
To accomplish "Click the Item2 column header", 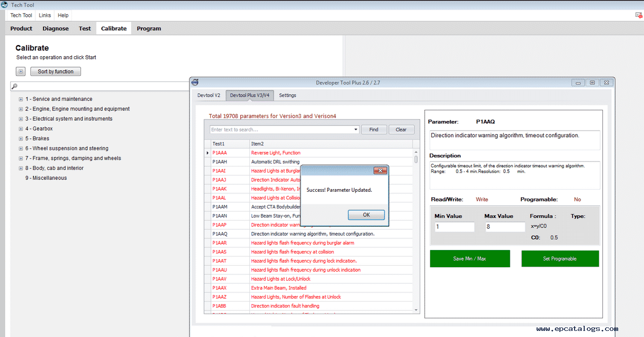I will click(331, 144).
